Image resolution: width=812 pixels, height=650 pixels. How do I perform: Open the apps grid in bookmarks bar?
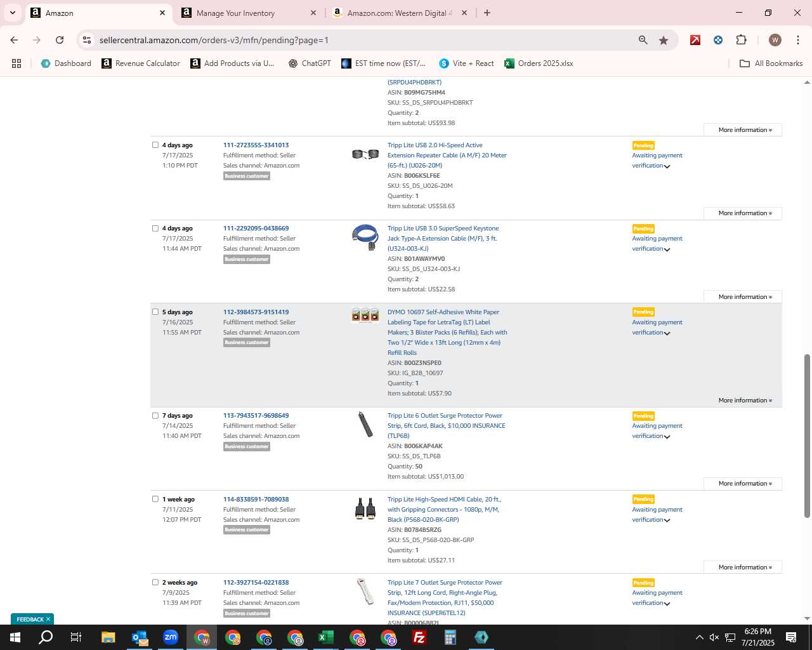[x=16, y=63]
